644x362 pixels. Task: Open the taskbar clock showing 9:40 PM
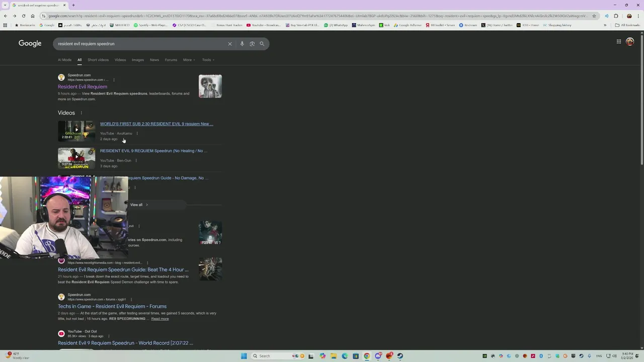[627, 356]
